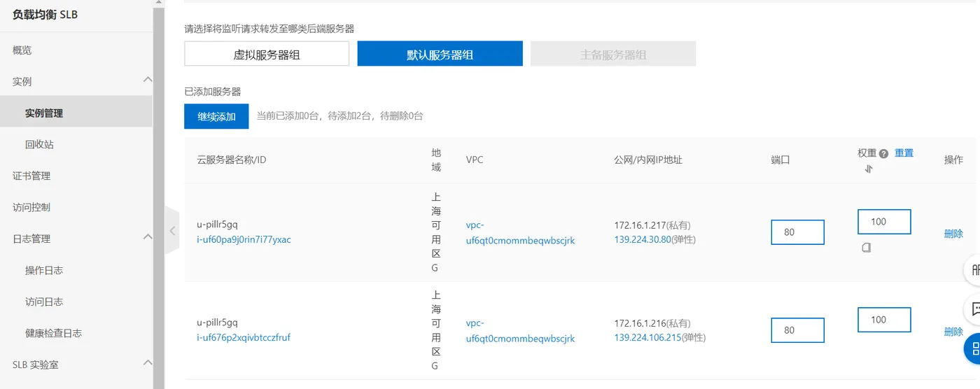Collapse the 实例 menu section
980x389 pixels.
[x=147, y=80]
